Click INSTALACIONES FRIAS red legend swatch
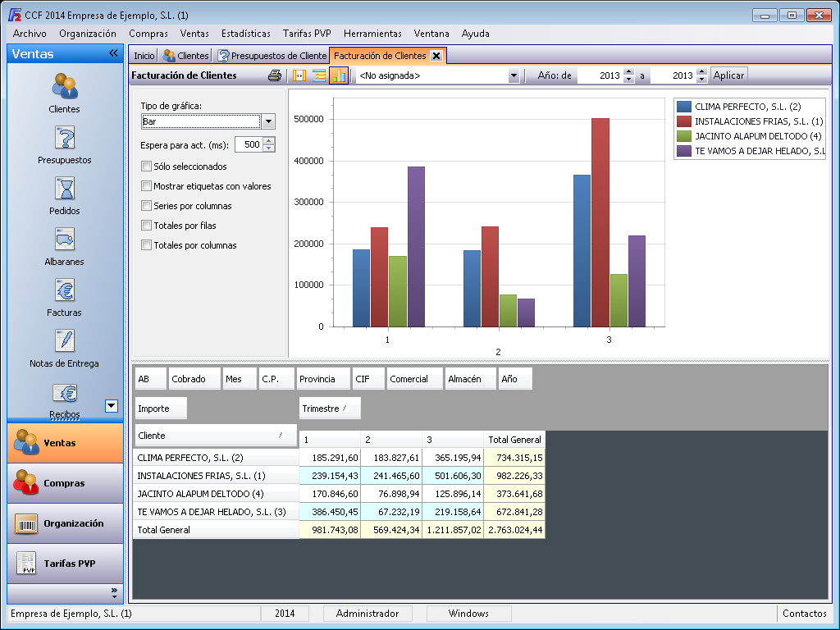This screenshot has width=840, height=630. (684, 121)
